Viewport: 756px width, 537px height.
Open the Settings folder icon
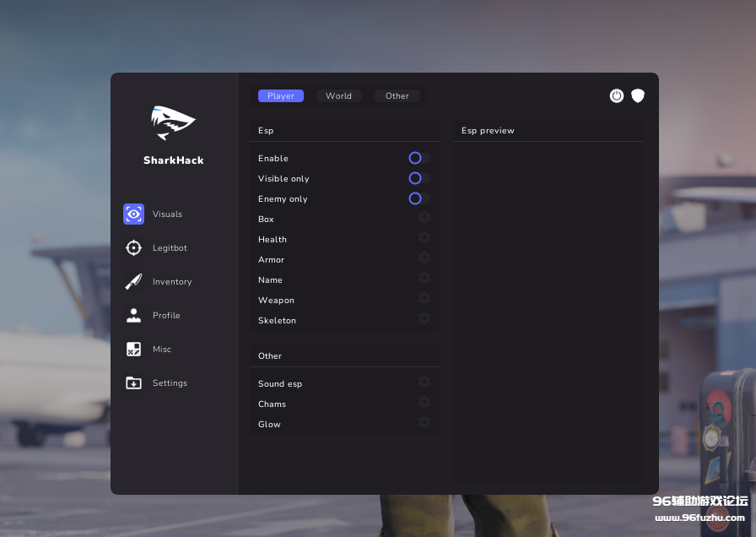133,382
